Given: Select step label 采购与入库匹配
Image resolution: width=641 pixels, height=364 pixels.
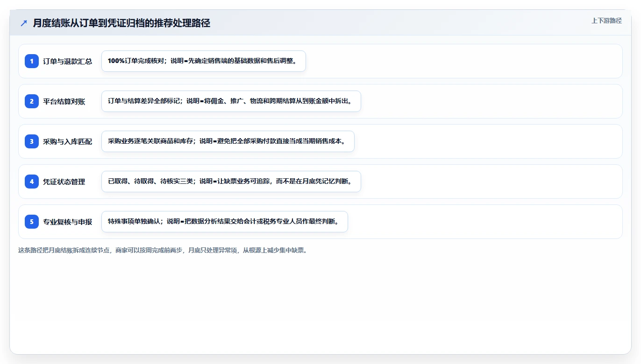Looking at the screenshot, I should 68,141.
